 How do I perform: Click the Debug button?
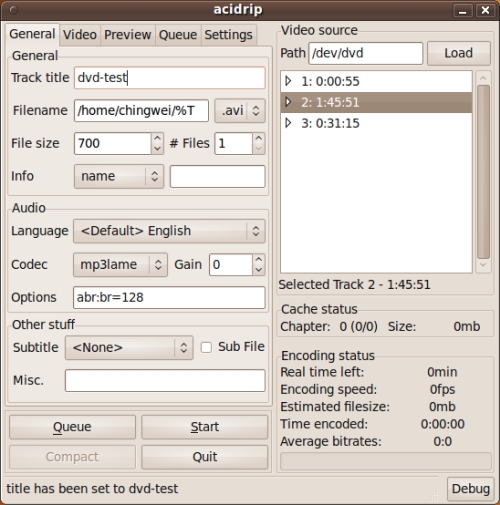point(471,489)
